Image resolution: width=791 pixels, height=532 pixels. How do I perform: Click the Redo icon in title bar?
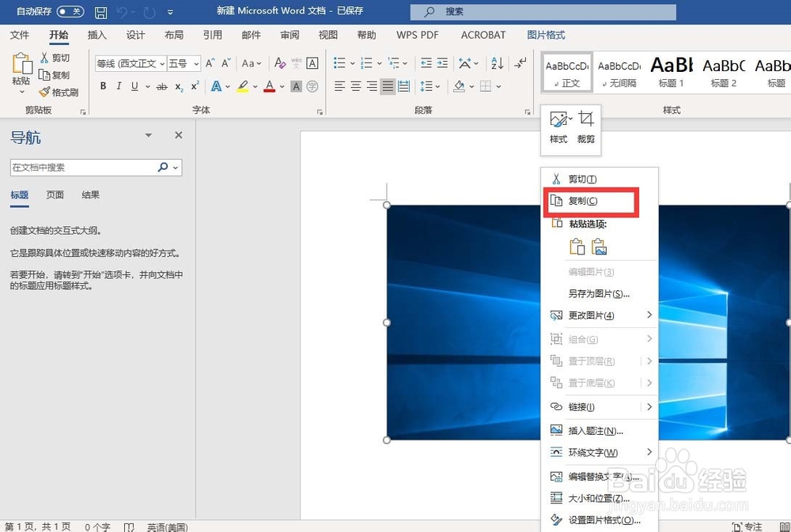tap(149, 11)
